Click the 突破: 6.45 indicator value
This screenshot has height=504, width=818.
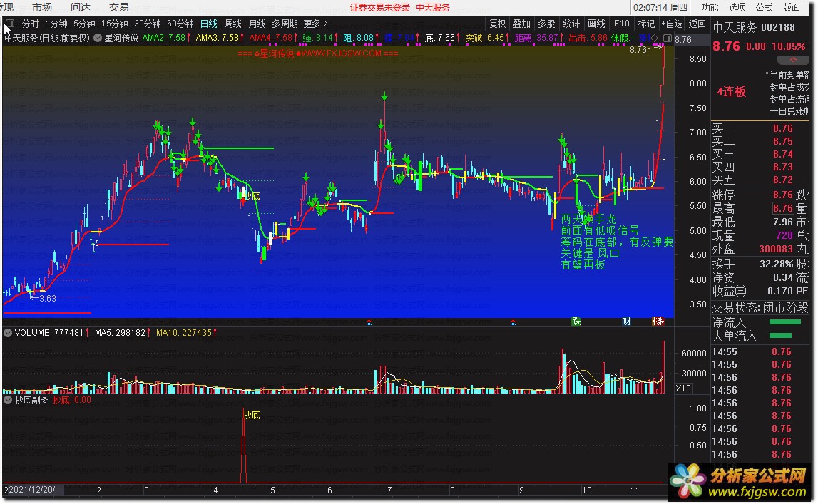487,38
